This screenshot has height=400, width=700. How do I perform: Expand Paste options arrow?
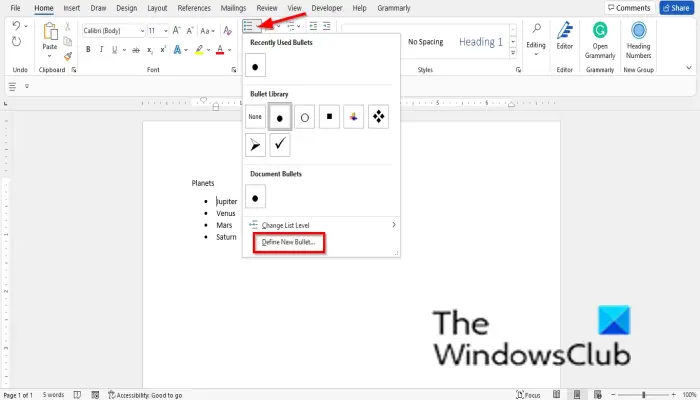pyautogui.click(x=50, y=56)
